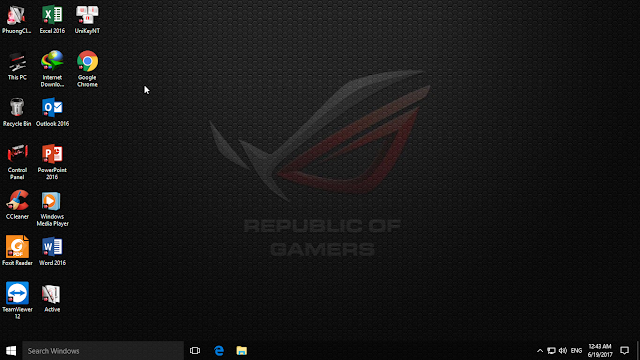
Task: Click the Recycle Bin icon
Action: (17, 112)
